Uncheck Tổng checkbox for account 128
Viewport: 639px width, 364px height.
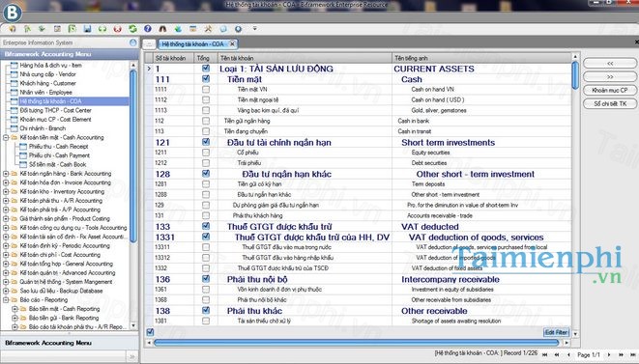206,174
